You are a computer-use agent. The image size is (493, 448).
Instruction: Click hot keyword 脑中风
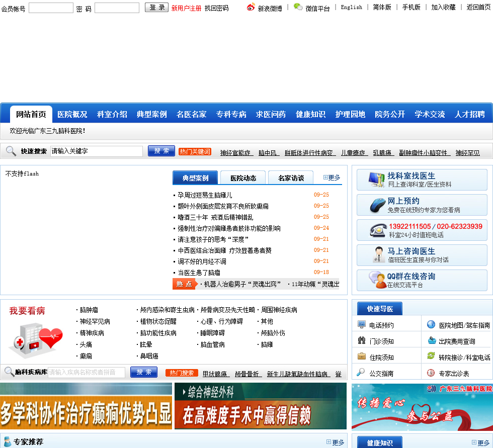click(268, 153)
